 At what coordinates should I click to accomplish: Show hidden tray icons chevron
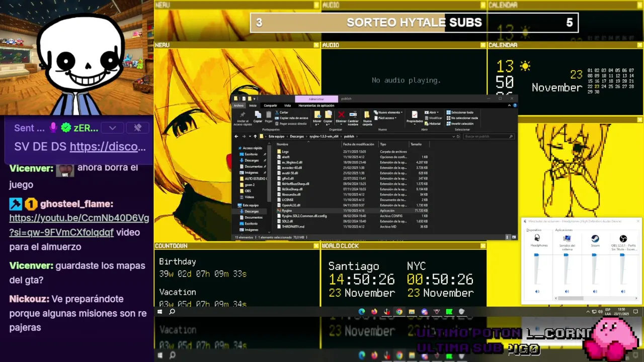coord(588,312)
